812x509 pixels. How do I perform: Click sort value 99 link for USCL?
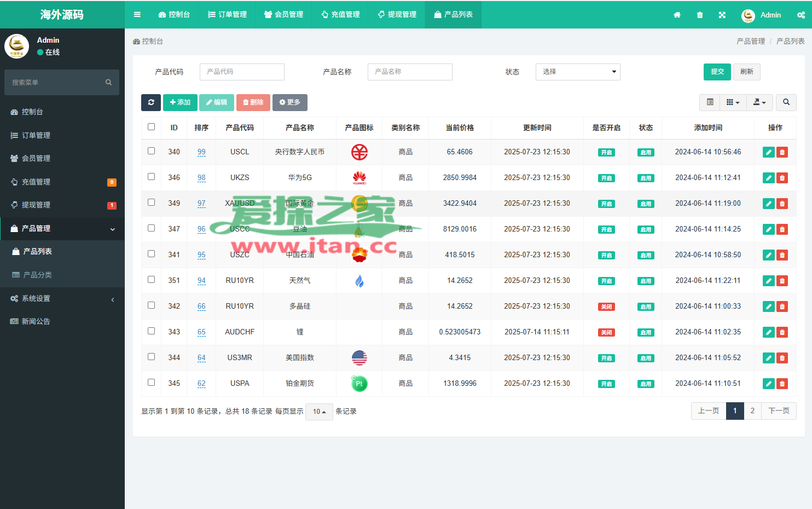pyautogui.click(x=201, y=152)
